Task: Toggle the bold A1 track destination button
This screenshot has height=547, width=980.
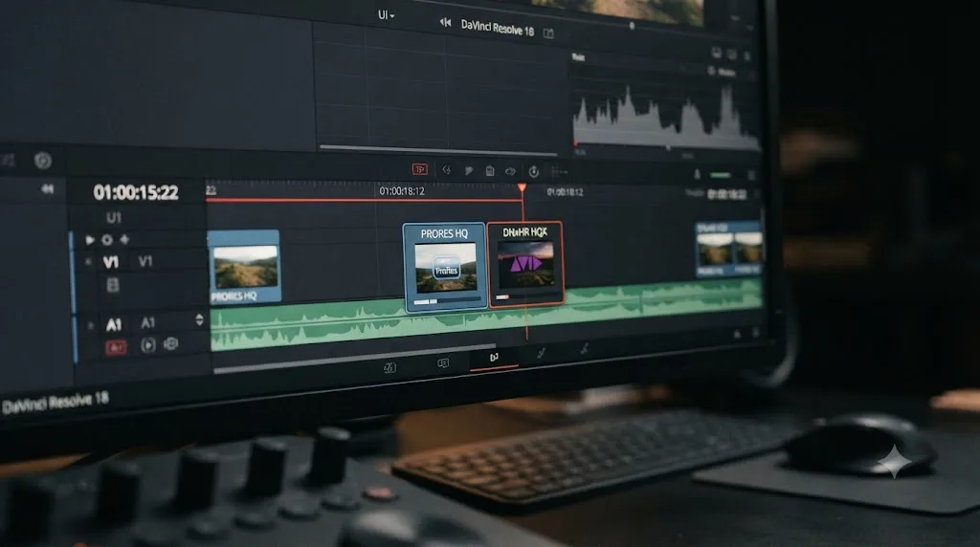Action: coord(113,325)
